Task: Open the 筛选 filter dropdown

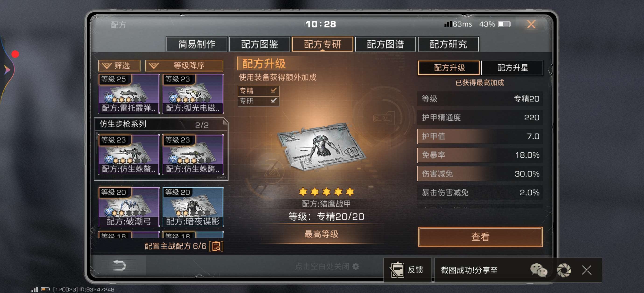Action: coord(119,66)
